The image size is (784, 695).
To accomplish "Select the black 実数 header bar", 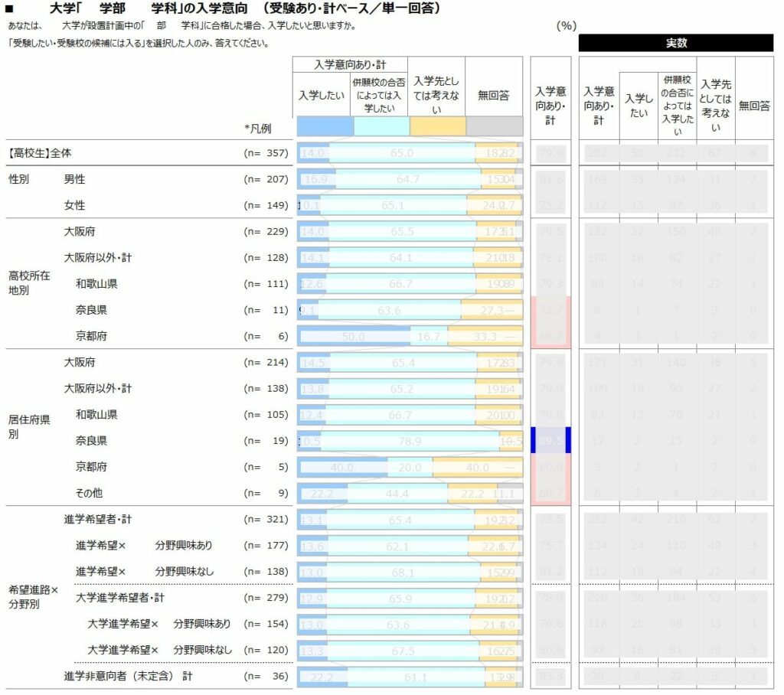I will (x=676, y=43).
